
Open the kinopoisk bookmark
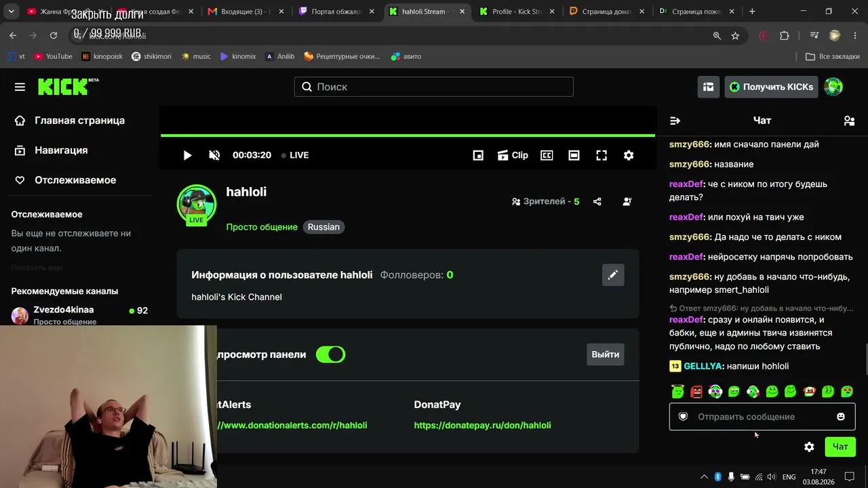pos(102,56)
